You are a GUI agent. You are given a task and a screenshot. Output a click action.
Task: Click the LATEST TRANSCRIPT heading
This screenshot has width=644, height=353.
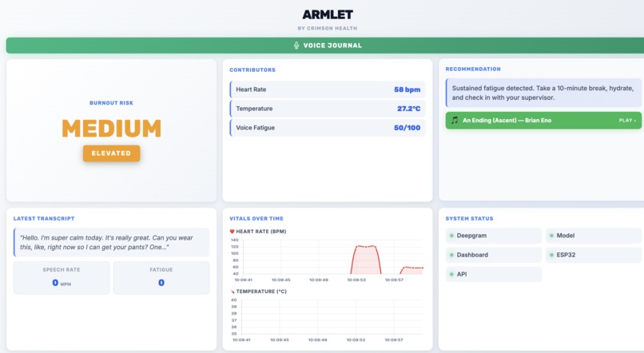pyautogui.click(x=44, y=219)
